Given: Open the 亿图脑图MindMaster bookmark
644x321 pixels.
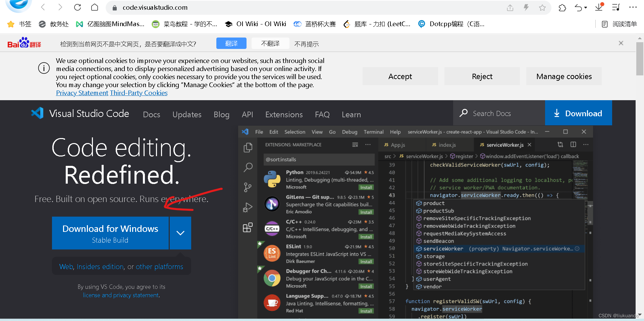Looking at the screenshot, I should 110,24.
